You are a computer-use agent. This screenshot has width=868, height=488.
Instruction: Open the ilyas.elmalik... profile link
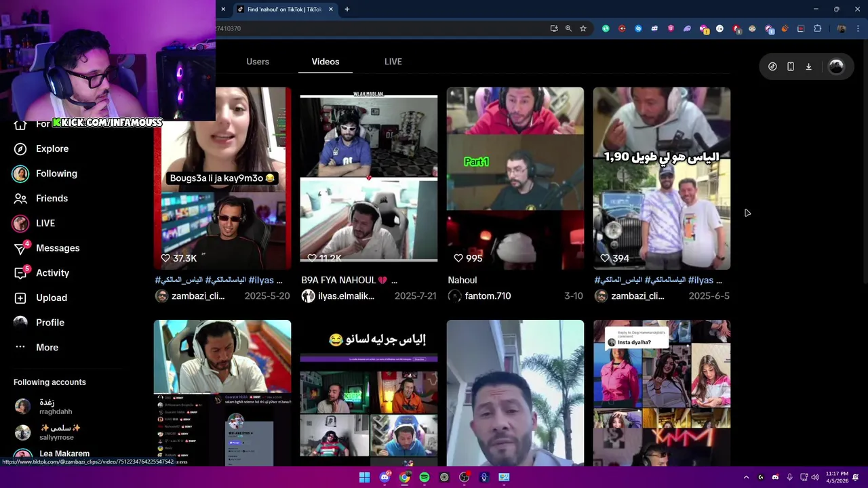point(346,296)
